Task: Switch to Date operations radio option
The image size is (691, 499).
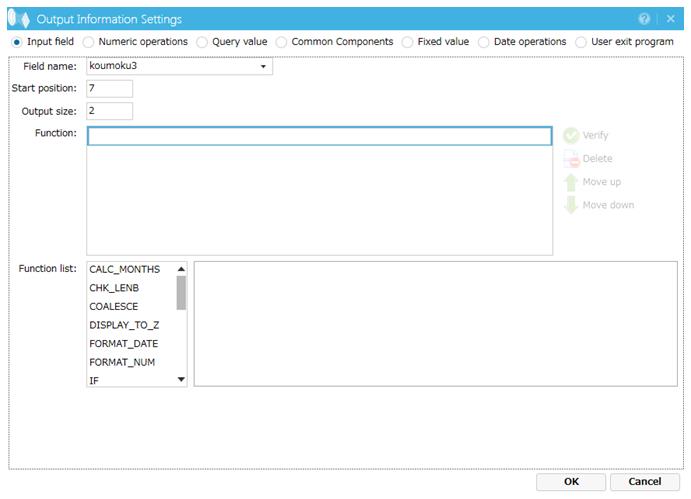Action: [484, 42]
